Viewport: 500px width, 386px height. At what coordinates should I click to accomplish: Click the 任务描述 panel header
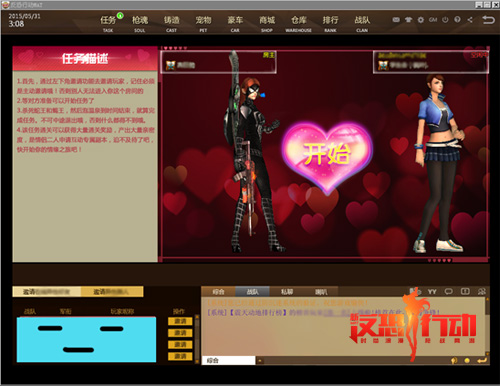point(85,58)
